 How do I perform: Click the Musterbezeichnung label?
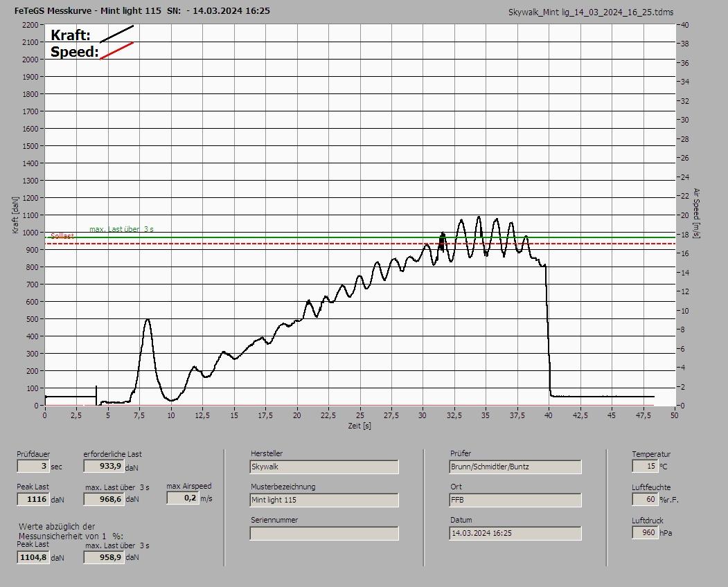[283, 487]
